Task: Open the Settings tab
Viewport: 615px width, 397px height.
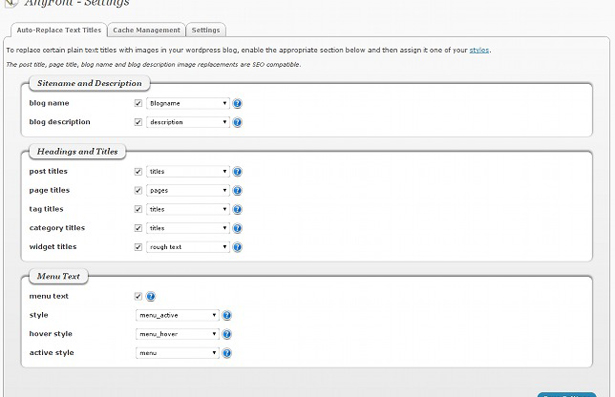Action: point(206,30)
